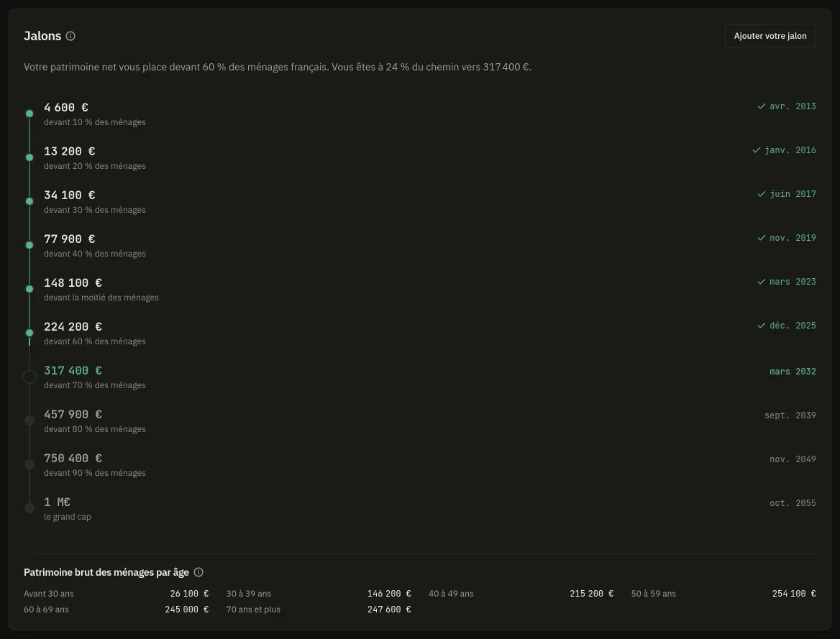840x639 pixels.
Task: Click the checkmark next to avr. 2013
Action: click(761, 106)
